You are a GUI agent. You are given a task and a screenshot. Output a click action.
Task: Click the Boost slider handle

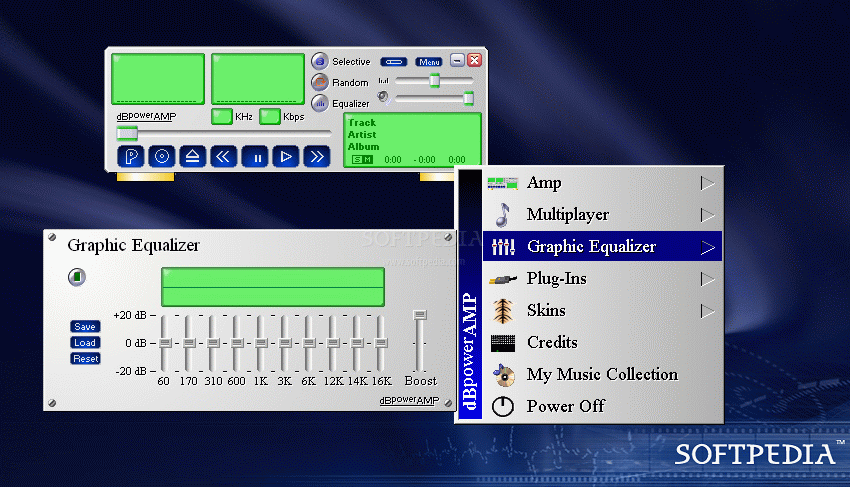[420, 315]
